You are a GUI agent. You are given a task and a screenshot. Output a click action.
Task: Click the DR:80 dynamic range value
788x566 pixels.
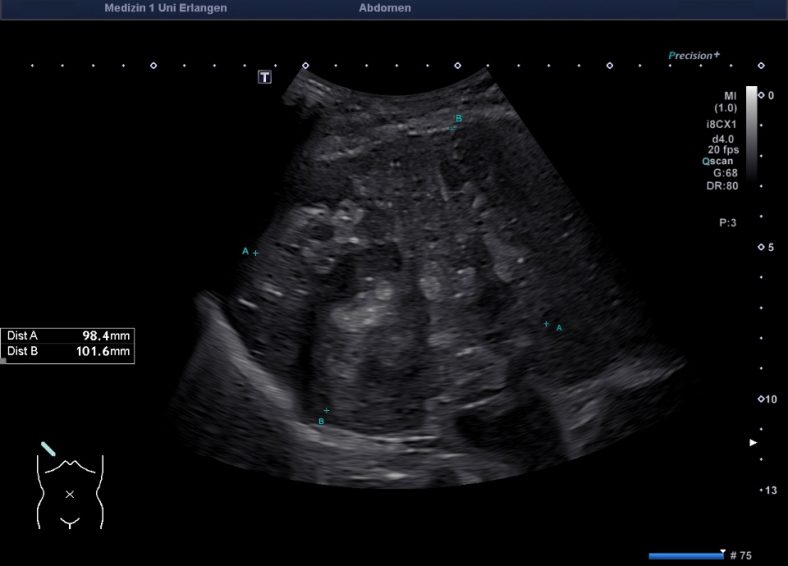point(723,185)
